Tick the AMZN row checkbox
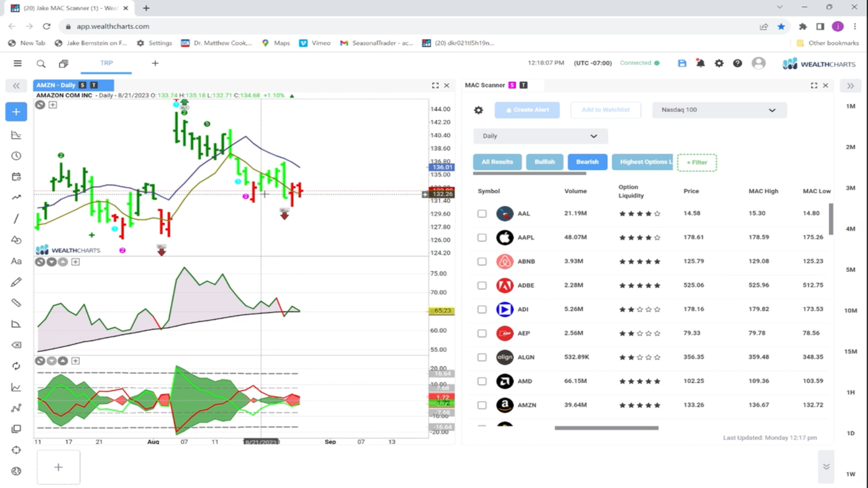 click(482, 405)
